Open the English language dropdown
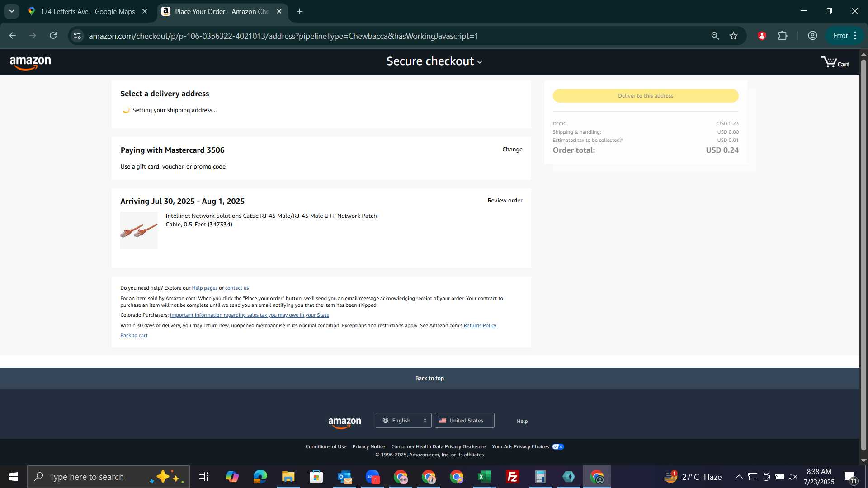868x488 pixels. [403, 421]
